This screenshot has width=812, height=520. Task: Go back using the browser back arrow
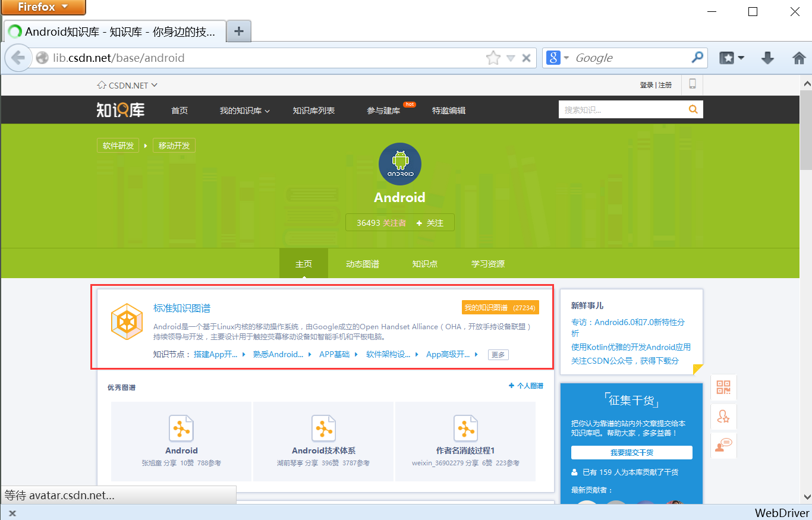tap(18, 58)
